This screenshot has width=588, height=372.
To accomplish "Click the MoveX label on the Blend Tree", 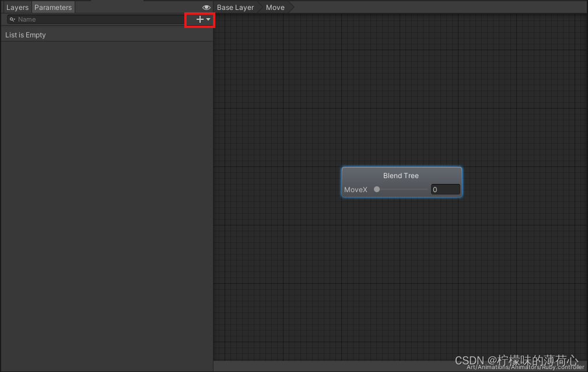I will tap(356, 189).
